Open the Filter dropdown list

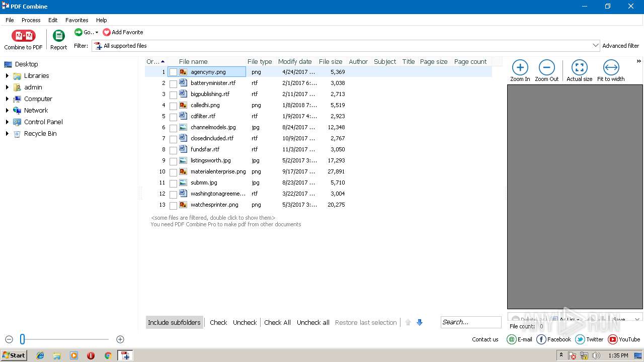tap(596, 46)
